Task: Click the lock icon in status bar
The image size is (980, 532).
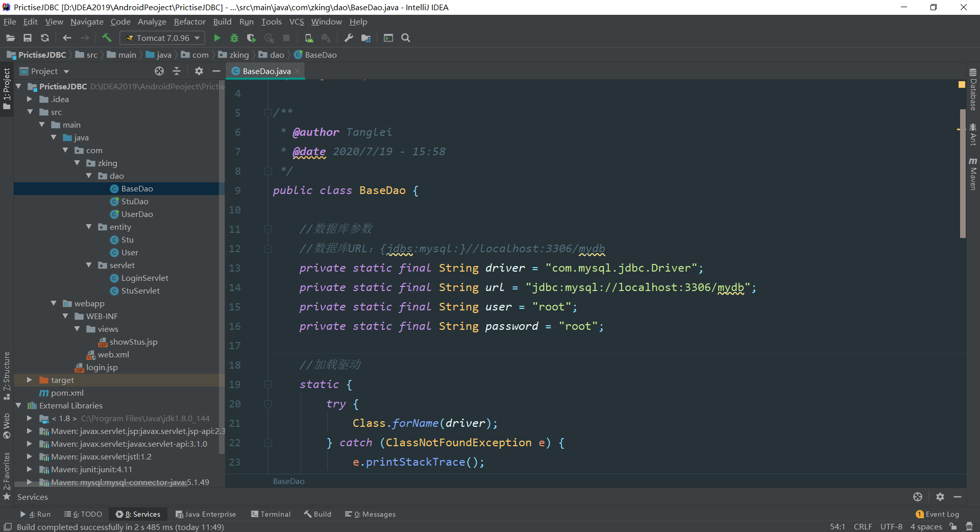Action: [x=953, y=526]
